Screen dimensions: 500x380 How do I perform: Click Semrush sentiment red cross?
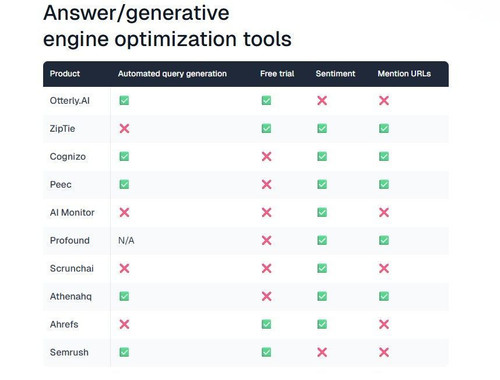(322, 352)
